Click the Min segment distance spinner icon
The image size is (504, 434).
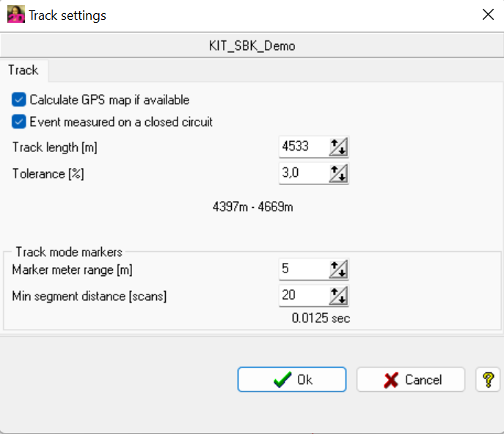pyautogui.click(x=338, y=296)
